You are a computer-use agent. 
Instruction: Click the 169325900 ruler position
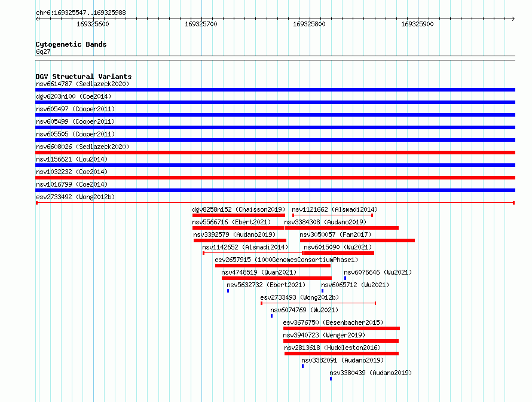[x=417, y=24]
